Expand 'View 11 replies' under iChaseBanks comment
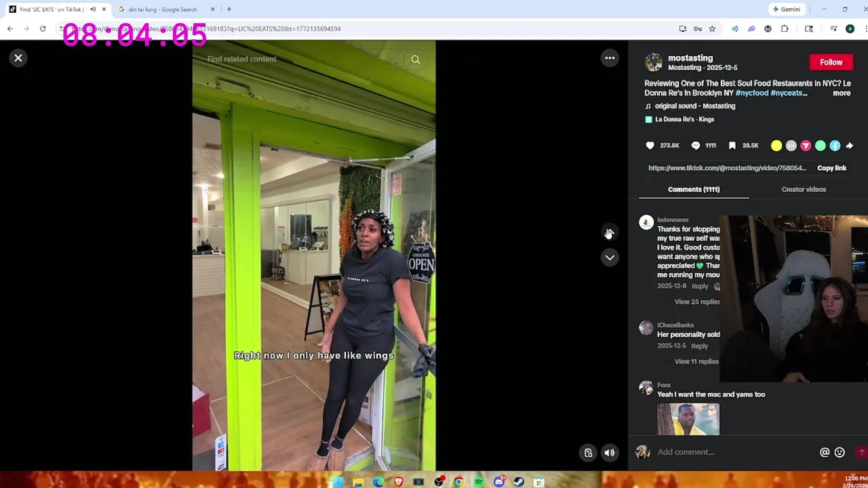The image size is (868, 488). click(696, 362)
